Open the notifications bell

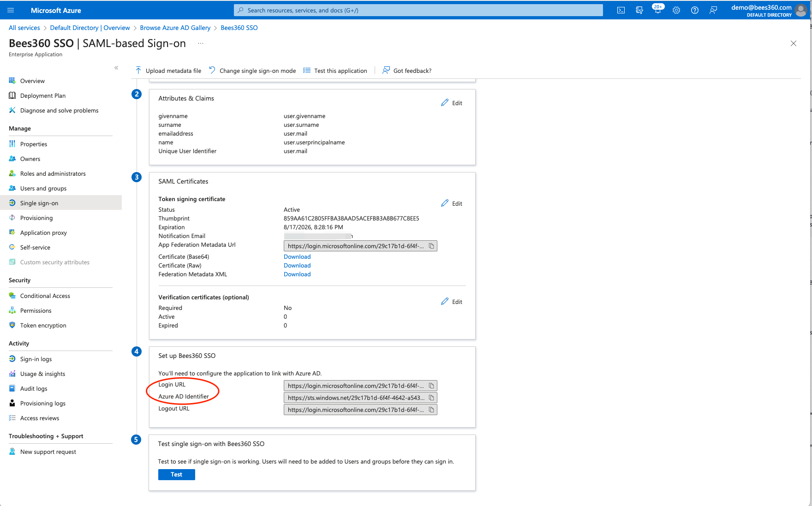(658, 10)
